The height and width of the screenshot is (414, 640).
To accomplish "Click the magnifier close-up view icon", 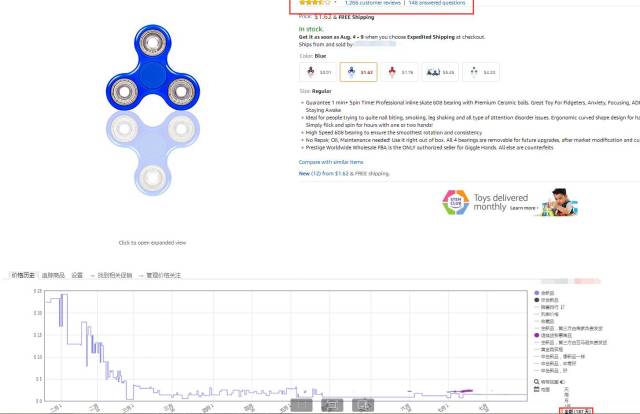I will pyautogui.click(x=537, y=382).
